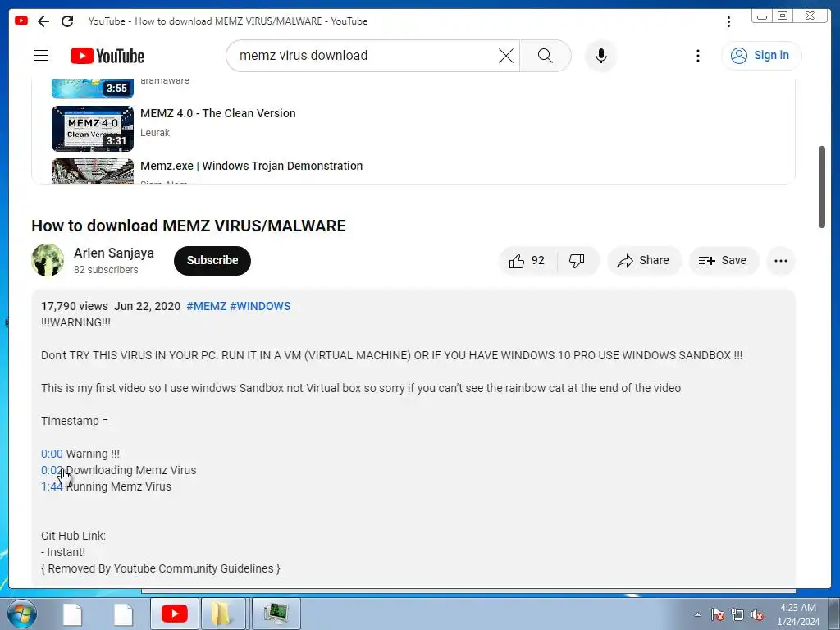Open second blank document icon on taskbar
The width and height of the screenshot is (840, 630).
[123, 614]
